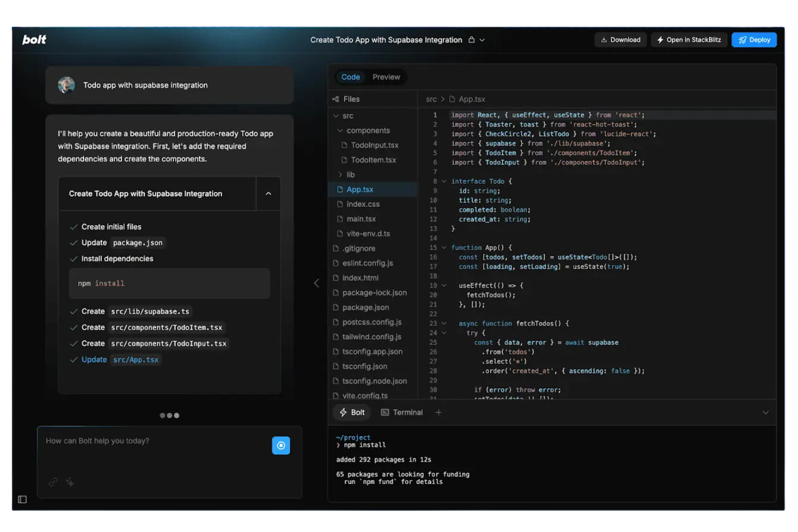Viewport: 798px width, 532px height.
Task: Click the bolt logo
Action: click(34, 39)
